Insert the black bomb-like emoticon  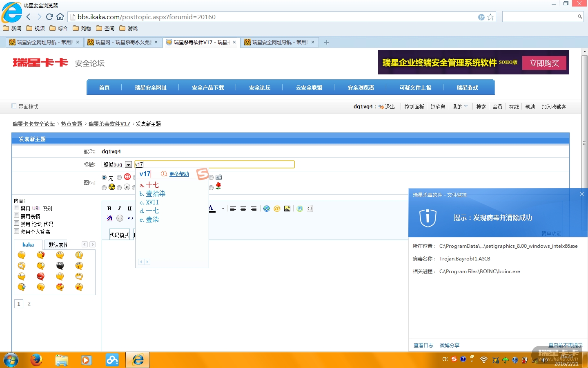(60, 266)
